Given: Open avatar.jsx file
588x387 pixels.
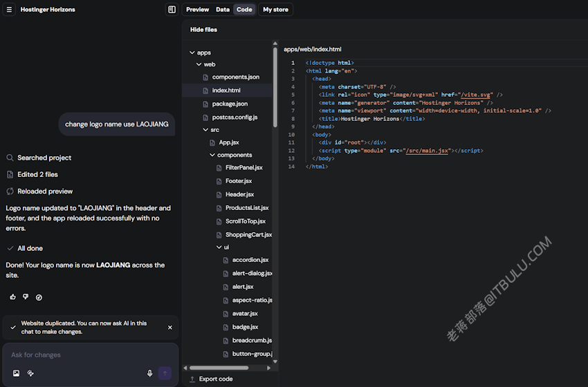Looking at the screenshot, I should 245,314.
